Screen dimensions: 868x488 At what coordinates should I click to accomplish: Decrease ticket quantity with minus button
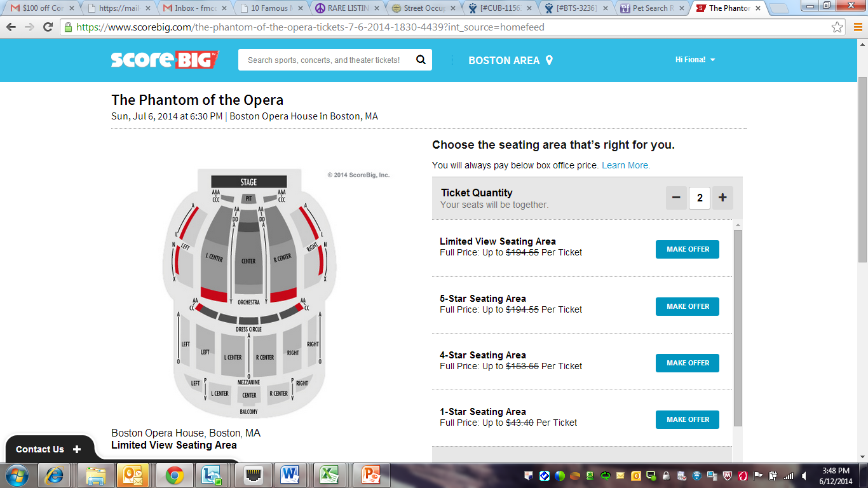click(676, 198)
